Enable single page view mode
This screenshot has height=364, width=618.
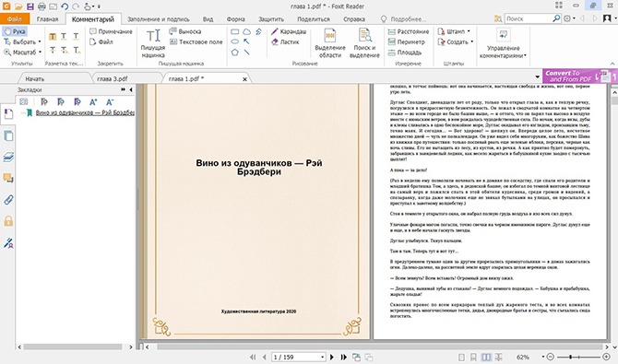tap(461, 357)
